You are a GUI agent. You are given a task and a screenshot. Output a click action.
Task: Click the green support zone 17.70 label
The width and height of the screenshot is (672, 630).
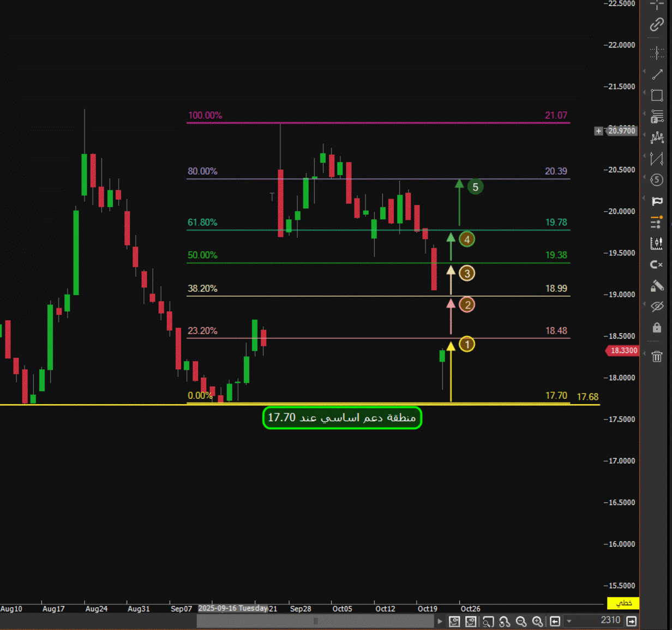342,418
